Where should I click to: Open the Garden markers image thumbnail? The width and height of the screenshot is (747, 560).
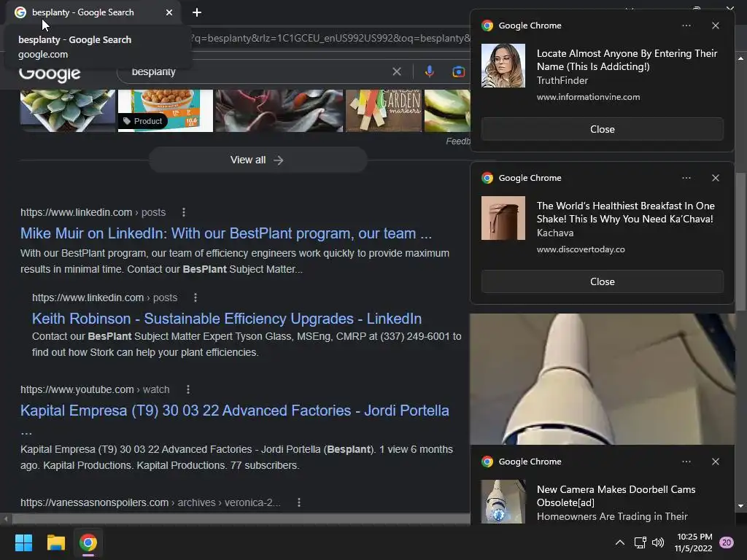click(x=384, y=111)
